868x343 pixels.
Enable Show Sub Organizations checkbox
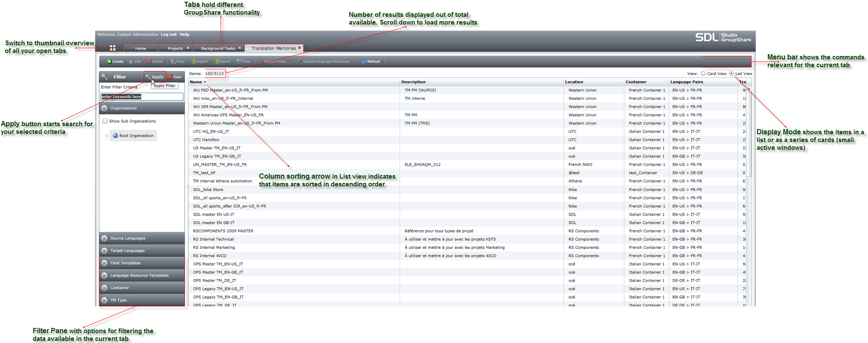click(x=105, y=121)
